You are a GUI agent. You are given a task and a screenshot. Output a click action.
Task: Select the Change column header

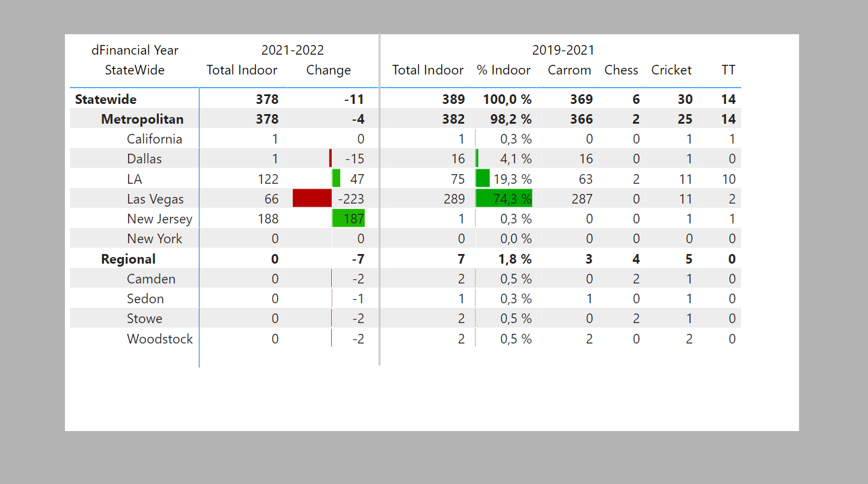[329, 70]
